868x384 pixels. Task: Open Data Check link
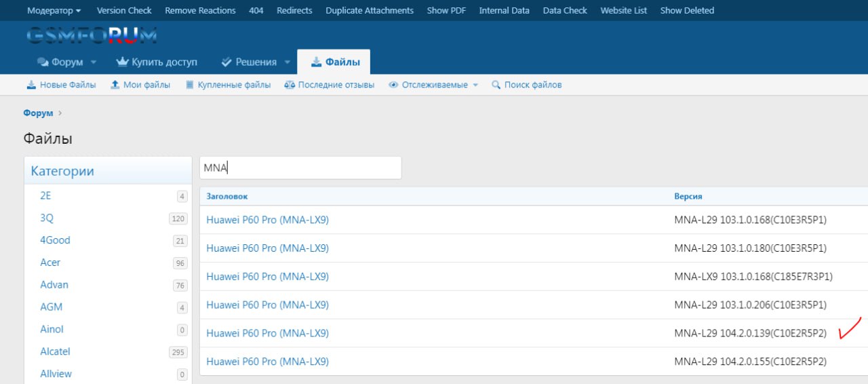click(565, 10)
